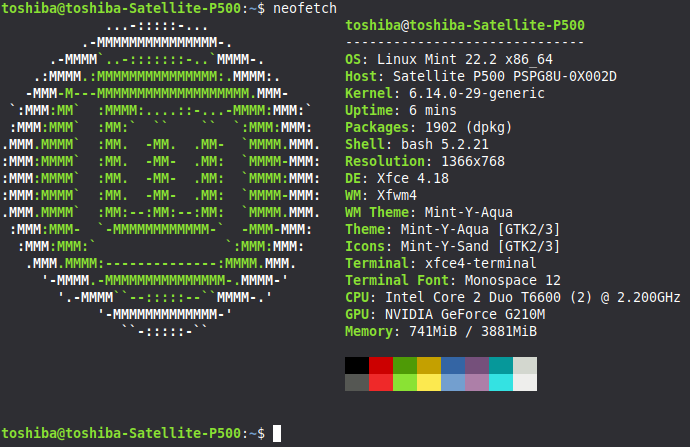690x447 pixels.
Task: Click the typed 'neofetch' command
Action: click(305, 8)
